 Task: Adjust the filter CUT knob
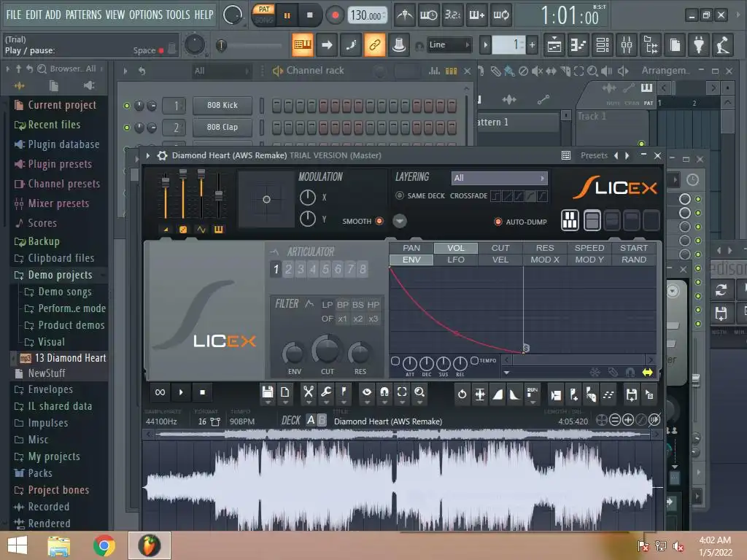point(326,351)
